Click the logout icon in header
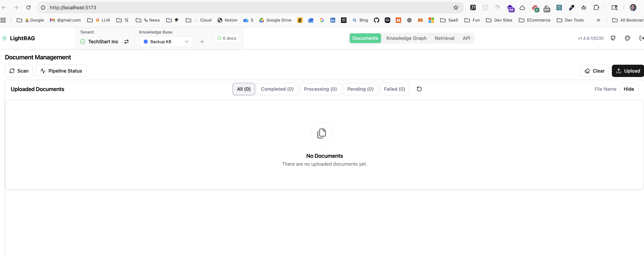 [641, 38]
